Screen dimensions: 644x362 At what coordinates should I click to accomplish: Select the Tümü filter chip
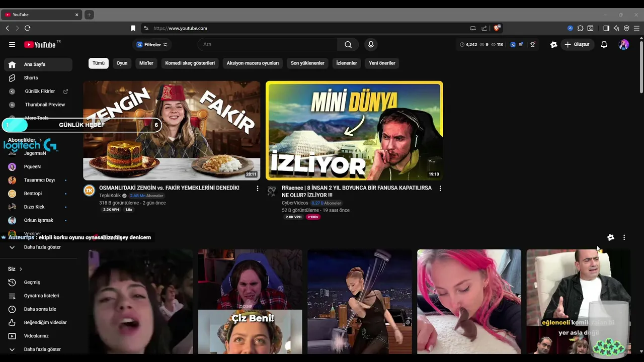click(x=99, y=63)
